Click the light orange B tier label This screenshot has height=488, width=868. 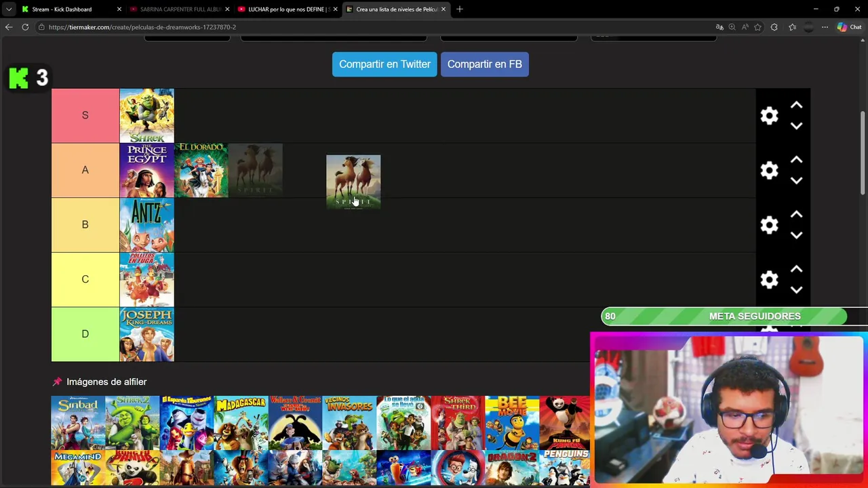tap(85, 224)
